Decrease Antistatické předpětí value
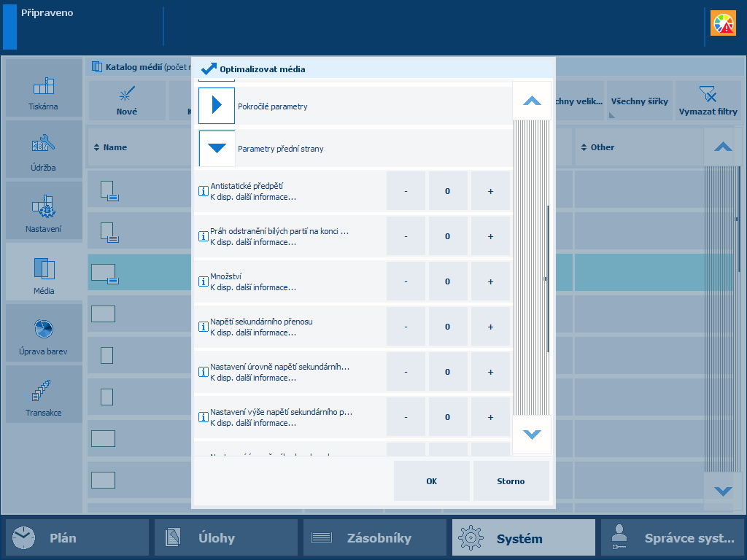Viewport: 747px width, 560px height. point(406,191)
